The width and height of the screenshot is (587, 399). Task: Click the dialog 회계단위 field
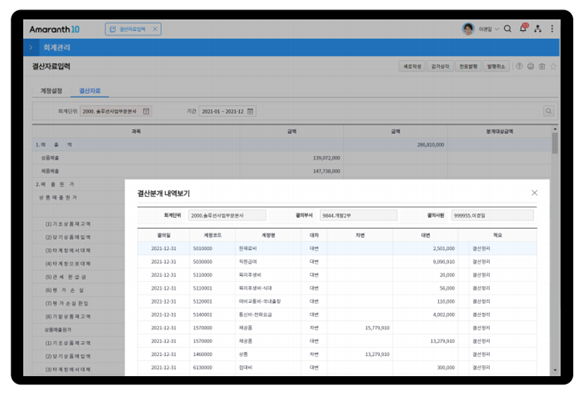point(227,215)
